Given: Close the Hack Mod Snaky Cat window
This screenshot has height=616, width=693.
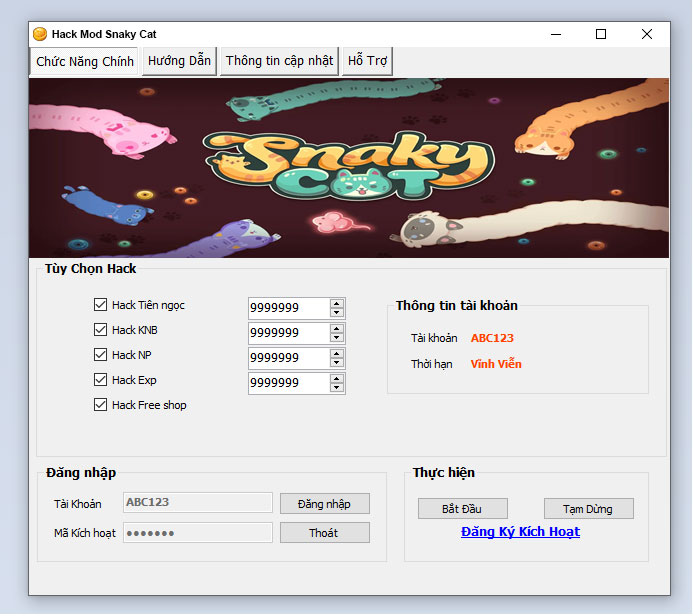Looking at the screenshot, I should point(647,34).
